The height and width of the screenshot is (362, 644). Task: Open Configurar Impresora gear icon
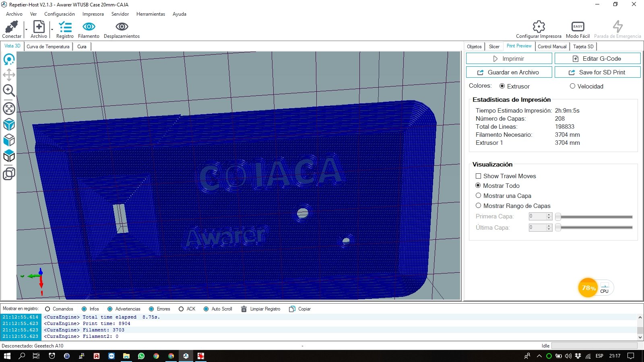(539, 27)
